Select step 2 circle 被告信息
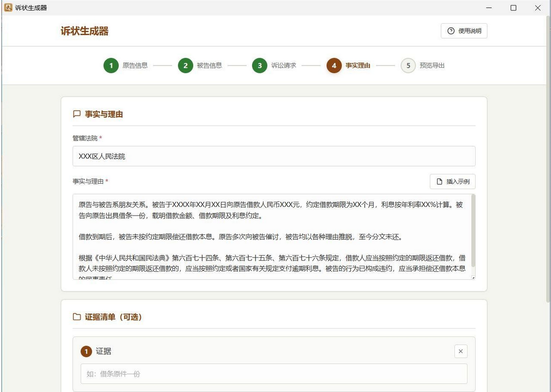 (x=185, y=65)
